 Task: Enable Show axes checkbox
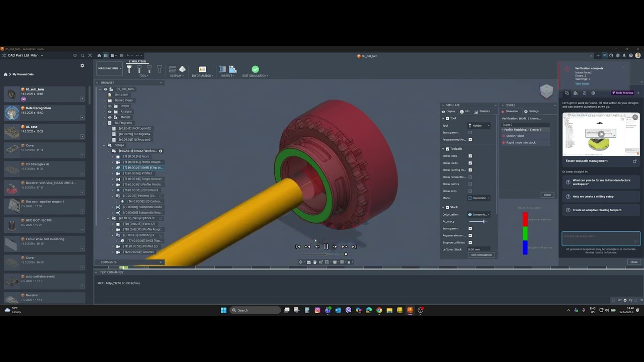tap(470, 191)
